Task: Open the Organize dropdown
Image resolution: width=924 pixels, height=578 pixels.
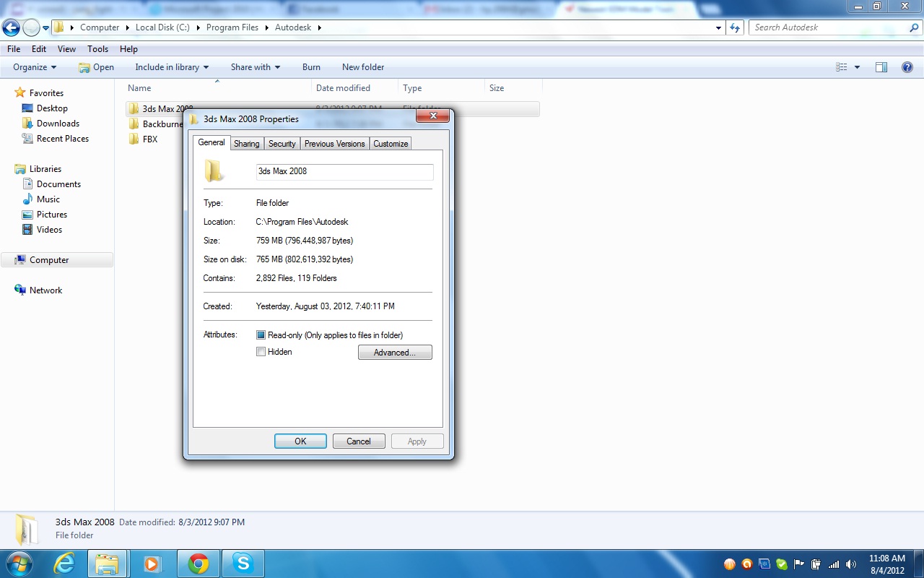Action: pos(35,67)
